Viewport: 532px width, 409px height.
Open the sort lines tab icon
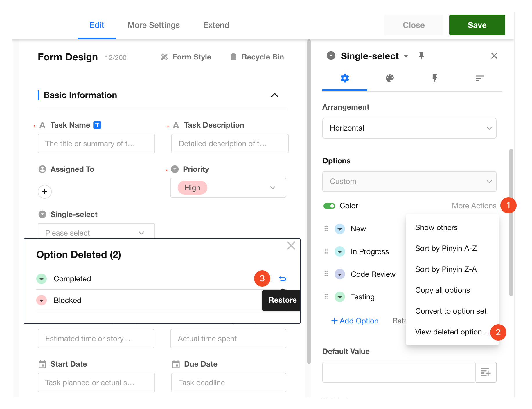479,78
